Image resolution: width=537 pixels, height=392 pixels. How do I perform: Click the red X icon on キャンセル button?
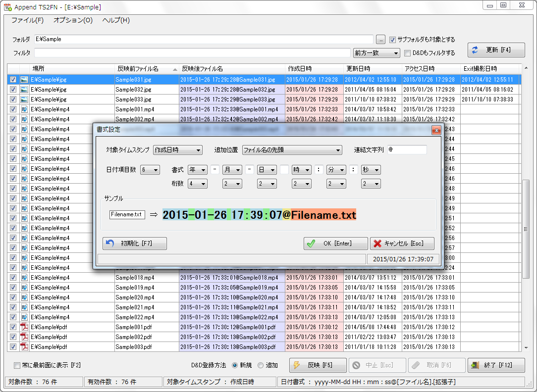pyautogui.click(x=377, y=244)
